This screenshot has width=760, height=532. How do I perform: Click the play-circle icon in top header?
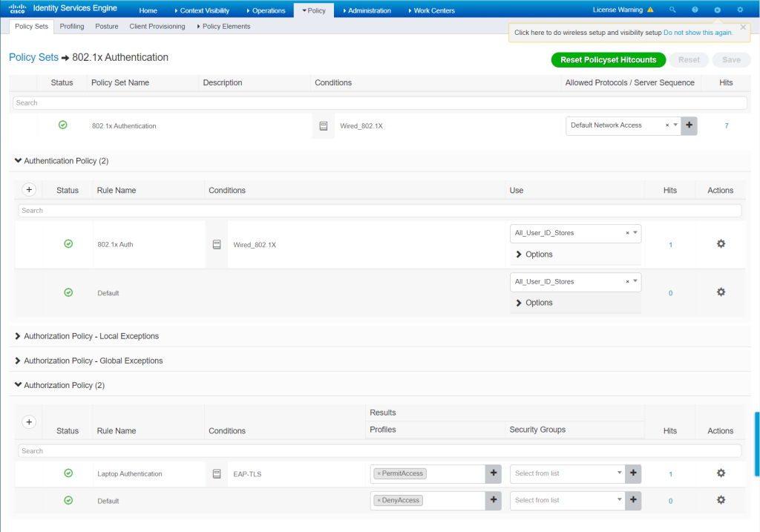(718, 10)
